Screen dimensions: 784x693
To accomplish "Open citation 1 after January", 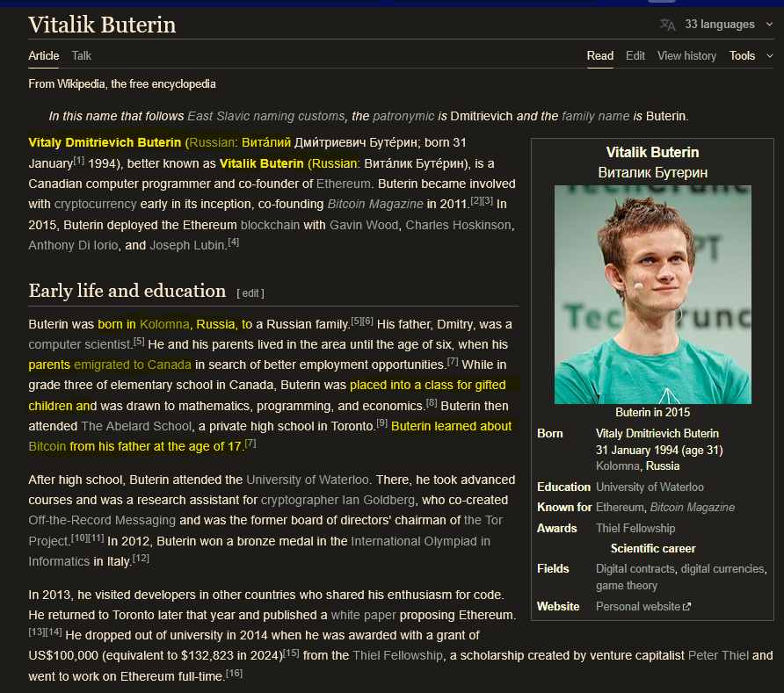I will click(79, 161).
